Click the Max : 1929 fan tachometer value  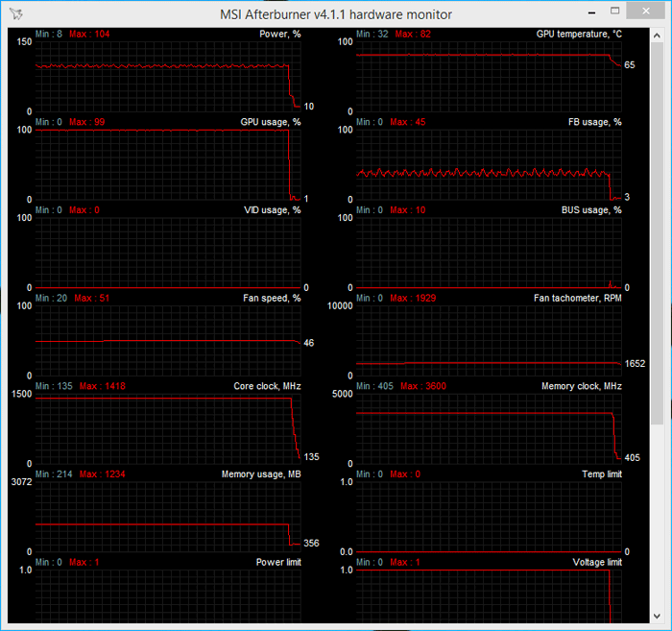[413, 298]
